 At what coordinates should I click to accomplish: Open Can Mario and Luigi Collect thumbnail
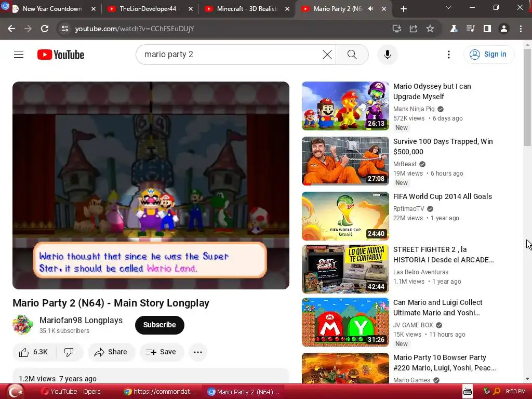pos(345,322)
